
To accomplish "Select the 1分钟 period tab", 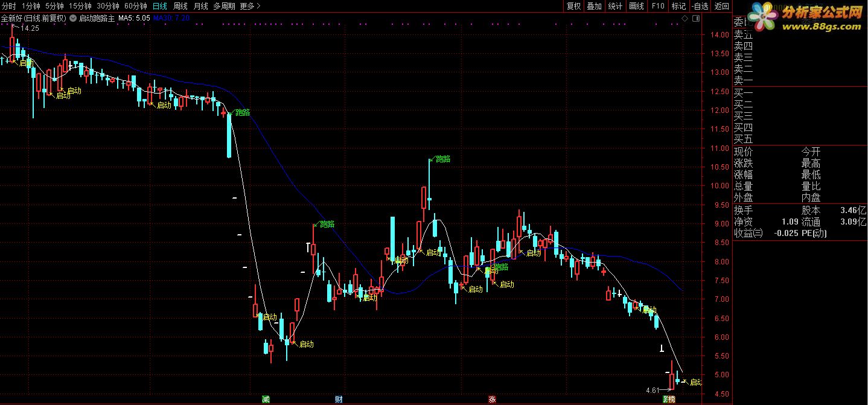I will coord(30,6).
